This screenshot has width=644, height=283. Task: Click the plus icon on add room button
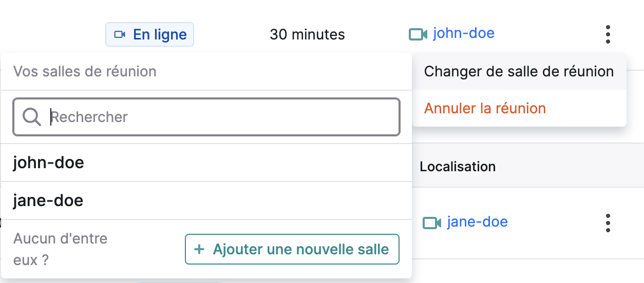[199, 250]
